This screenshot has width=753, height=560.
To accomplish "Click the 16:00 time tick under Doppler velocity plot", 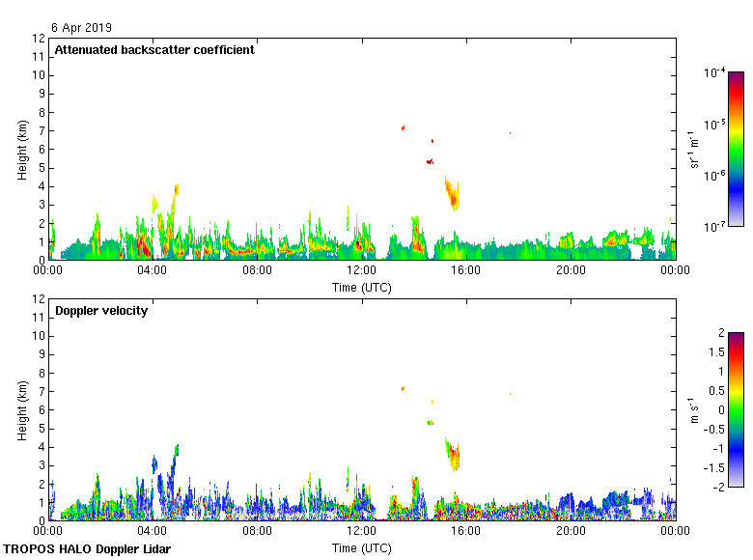I will (466, 531).
